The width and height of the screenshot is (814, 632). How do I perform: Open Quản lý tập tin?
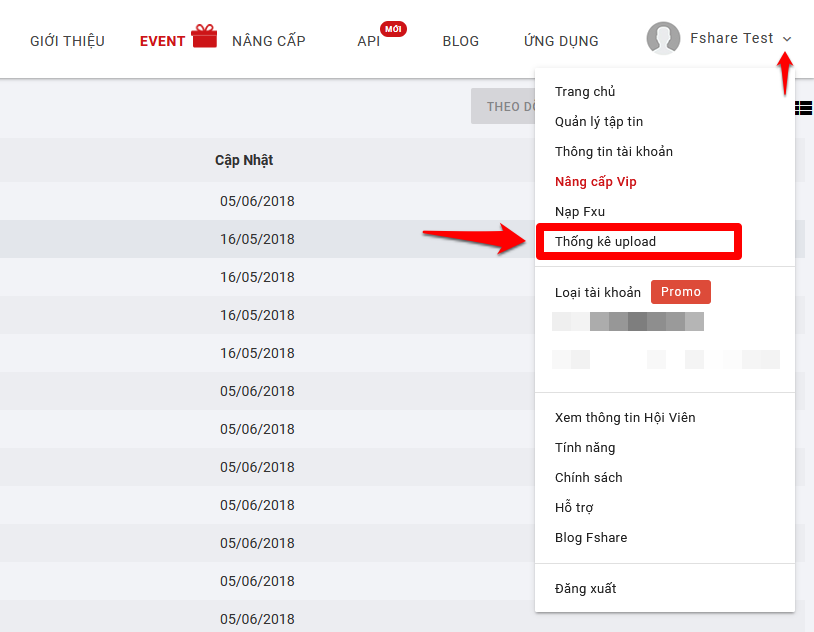point(599,122)
